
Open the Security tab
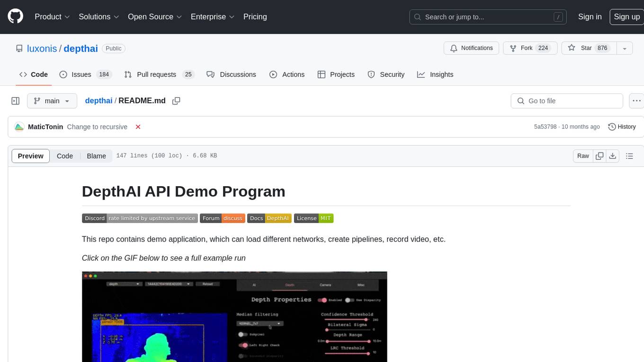click(386, 74)
